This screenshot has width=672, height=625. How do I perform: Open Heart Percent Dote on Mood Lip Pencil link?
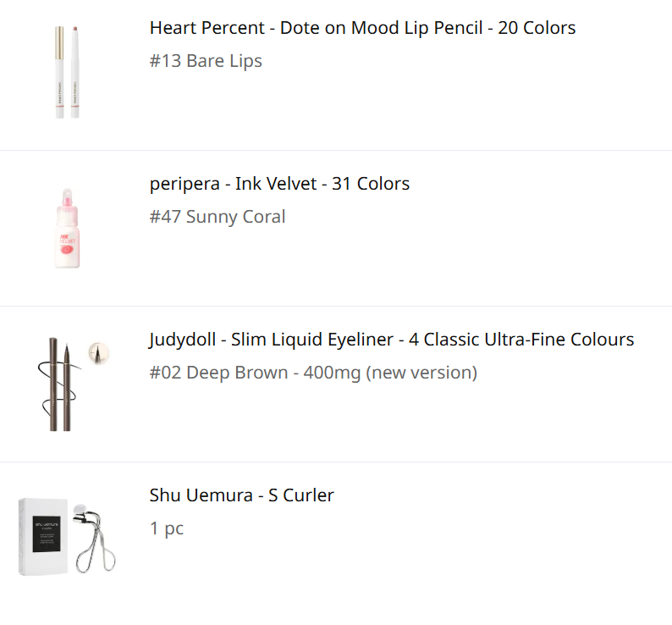tap(362, 28)
